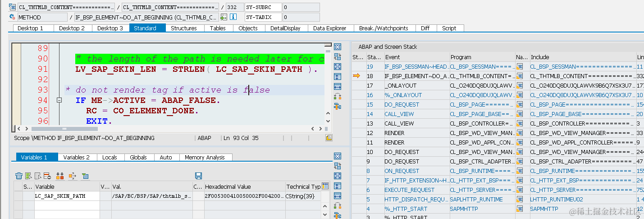This screenshot has width=644, height=219.
Task: Open the Script tab
Action: tap(449, 28)
